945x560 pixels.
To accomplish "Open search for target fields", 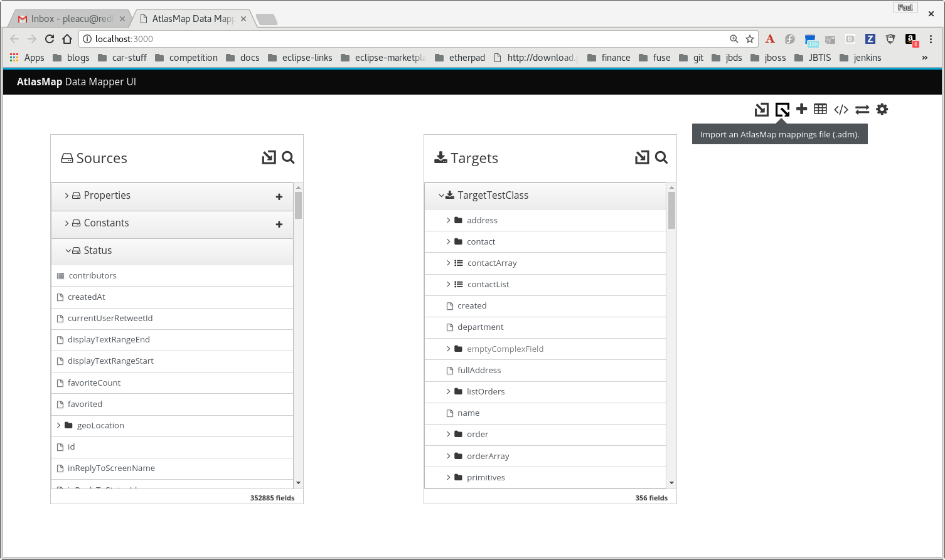I will 661,158.
